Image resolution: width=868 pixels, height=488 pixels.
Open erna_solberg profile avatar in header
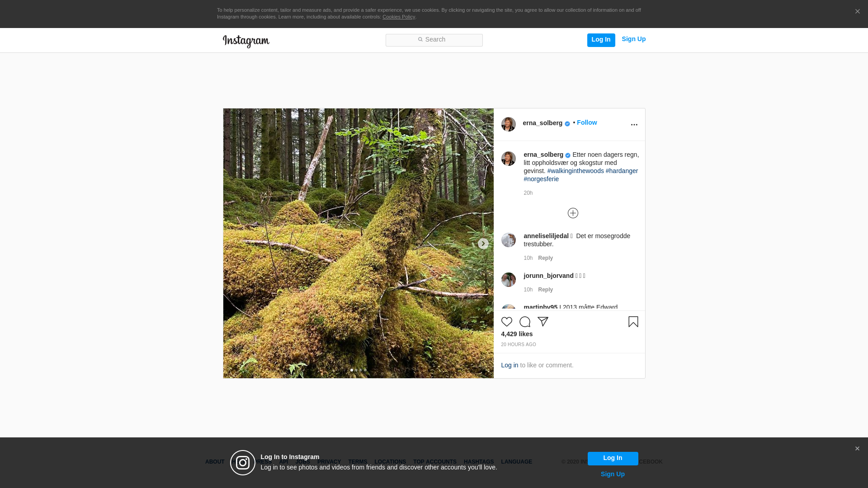click(x=508, y=124)
